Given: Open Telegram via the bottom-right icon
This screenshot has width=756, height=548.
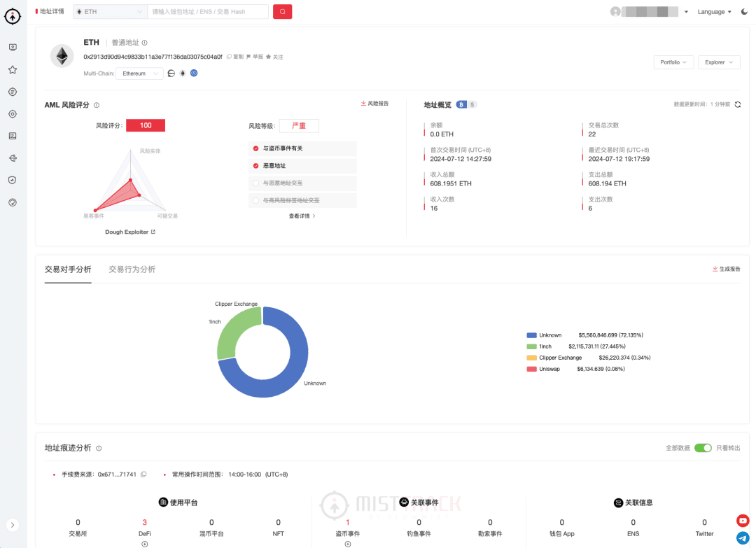Looking at the screenshot, I should click(x=742, y=538).
